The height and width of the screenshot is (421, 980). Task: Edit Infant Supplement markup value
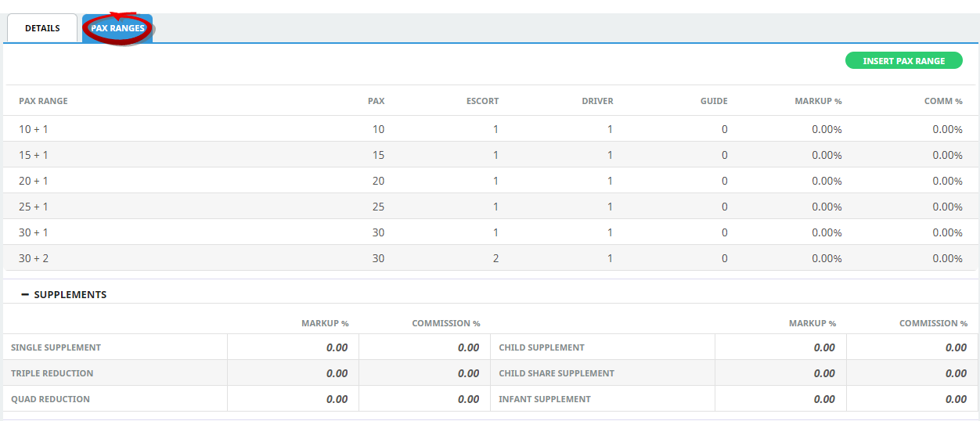(781, 399)
